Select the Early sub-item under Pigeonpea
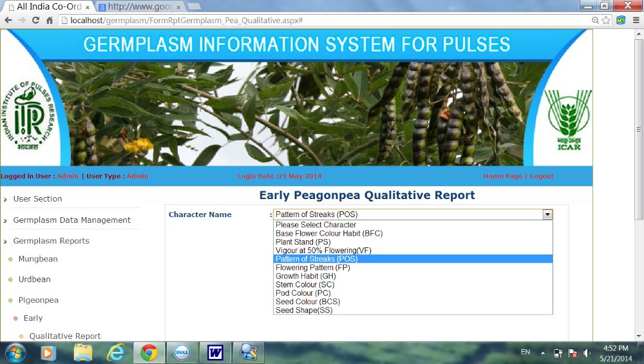Viewport: 644px width, 364px height. coord(33,318)
